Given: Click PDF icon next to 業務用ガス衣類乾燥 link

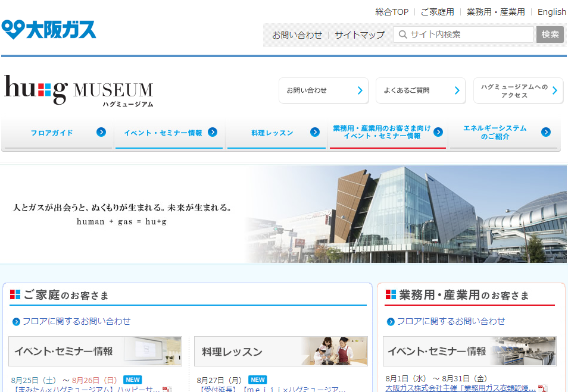Looking at the screenshot, I should 542,389.
